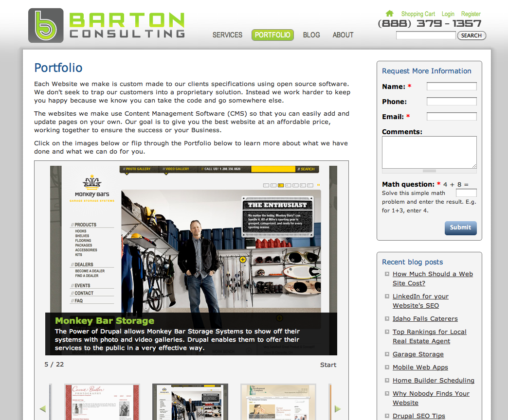This screenshot has width=508, height=420.
Task: Click the 'Math question:' label
Action: (408, 184)
